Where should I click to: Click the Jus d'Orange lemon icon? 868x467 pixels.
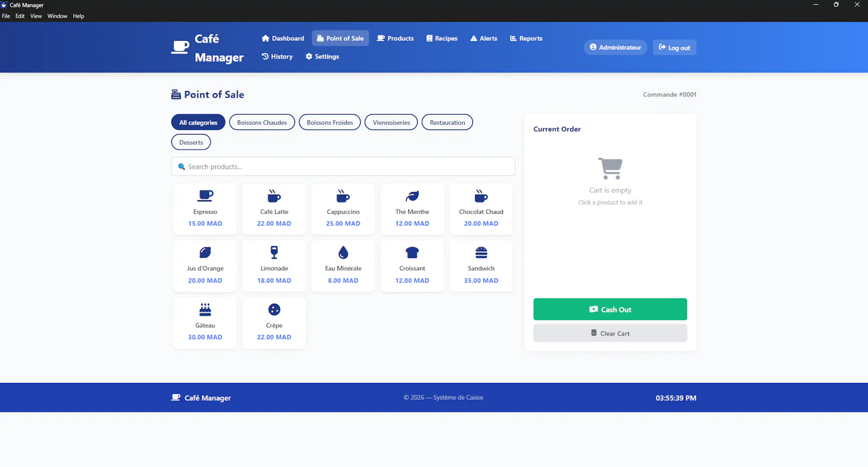click(x=205, y=252)
